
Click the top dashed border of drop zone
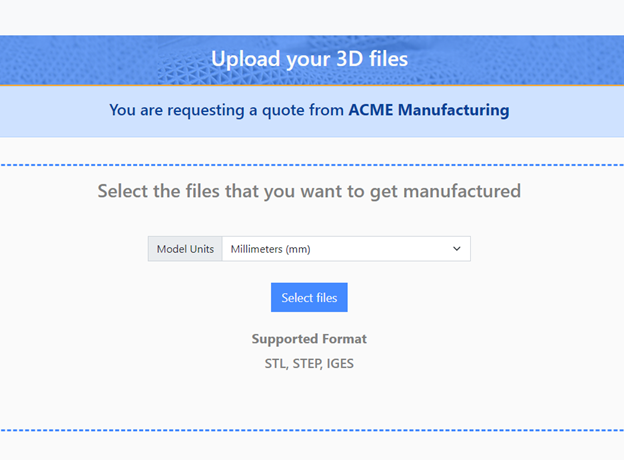click(x=312, y=164)
